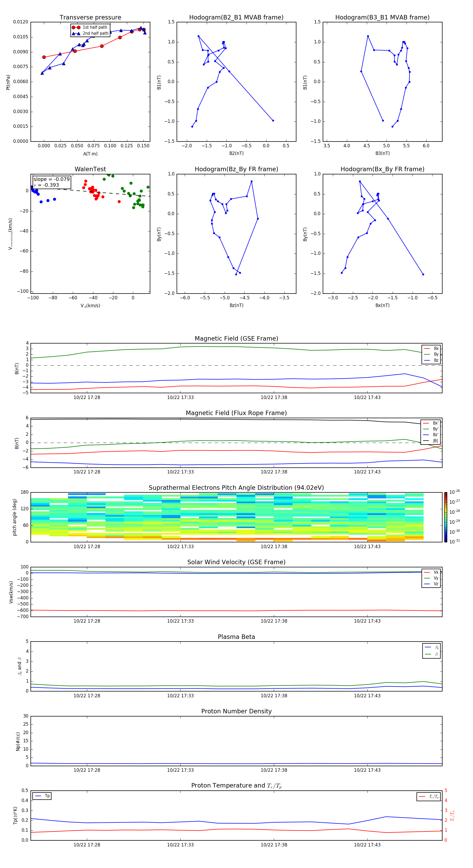Image resolution: width=473 pixels, height=868 pixels.
Task: Click the lowest point in Bx_By hodogram
Action: click(x=423, y=274)
